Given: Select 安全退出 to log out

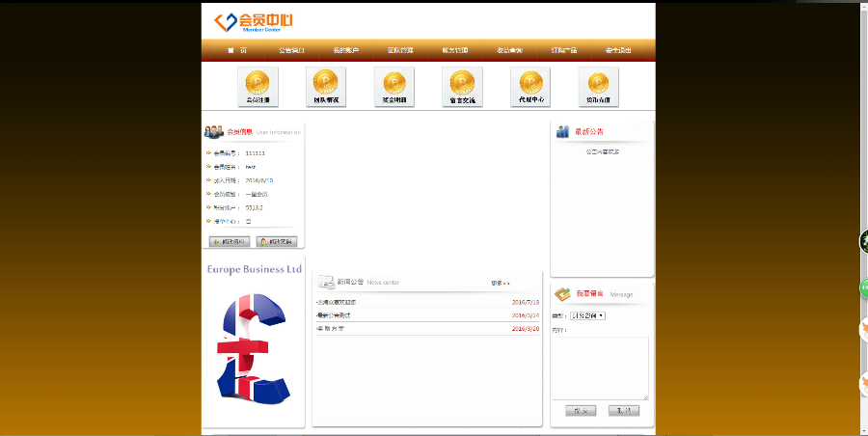Looking at the screenshot, I should click(618, 50).
